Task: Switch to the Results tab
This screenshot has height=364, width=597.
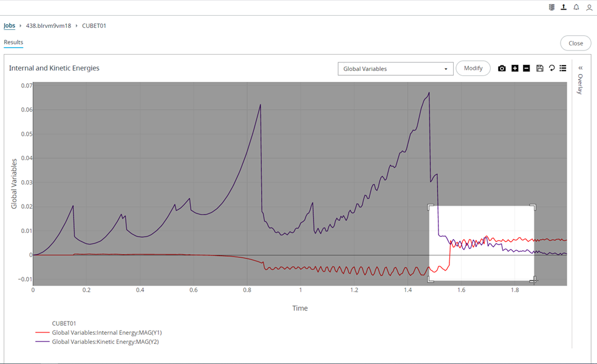Action: pyautogui.click(x=13, y=42)
